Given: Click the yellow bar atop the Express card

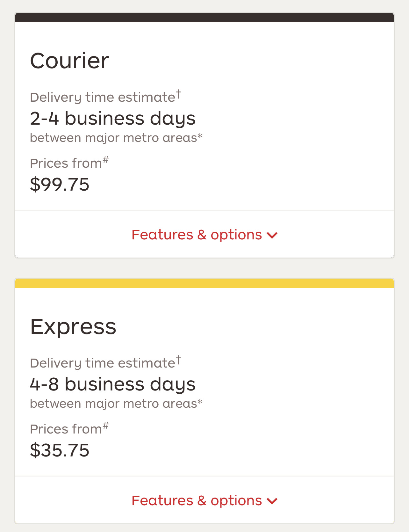Looking at the screenshot, I should pyautogui.click(x=204, y=283).
